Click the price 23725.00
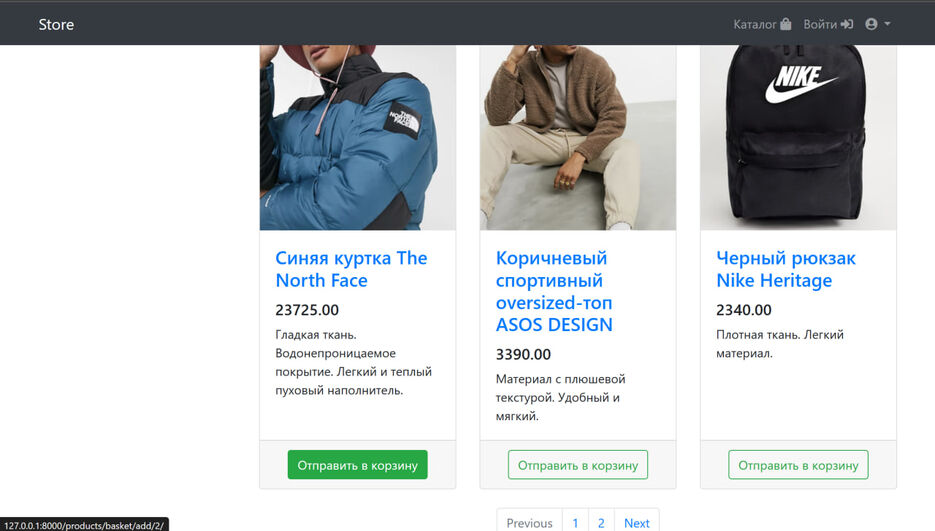The width and height of the screenshot is (935, 531). [306, 310]
